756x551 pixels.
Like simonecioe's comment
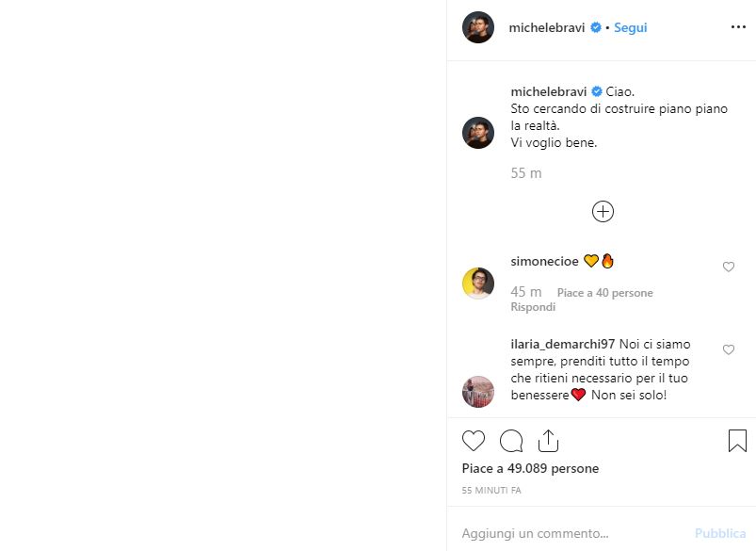point(728,267)
